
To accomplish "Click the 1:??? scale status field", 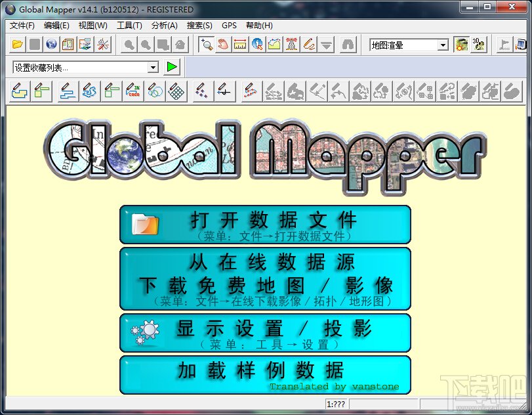I will [336, 404].
